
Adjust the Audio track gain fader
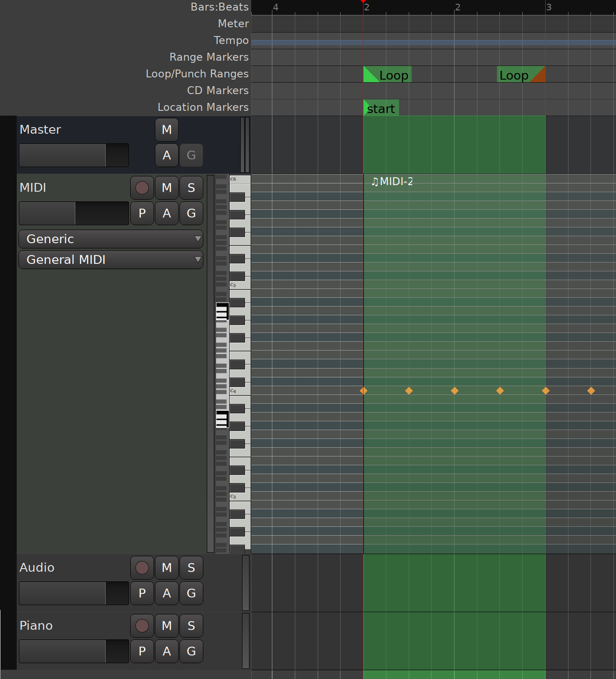coord(74,593)
